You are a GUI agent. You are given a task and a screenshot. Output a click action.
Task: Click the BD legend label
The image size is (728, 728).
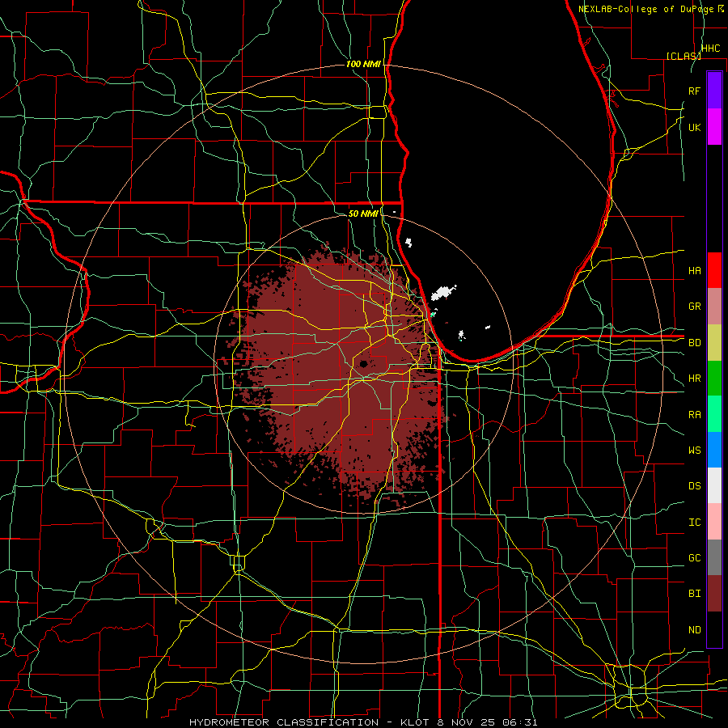[x=694, y=343]
